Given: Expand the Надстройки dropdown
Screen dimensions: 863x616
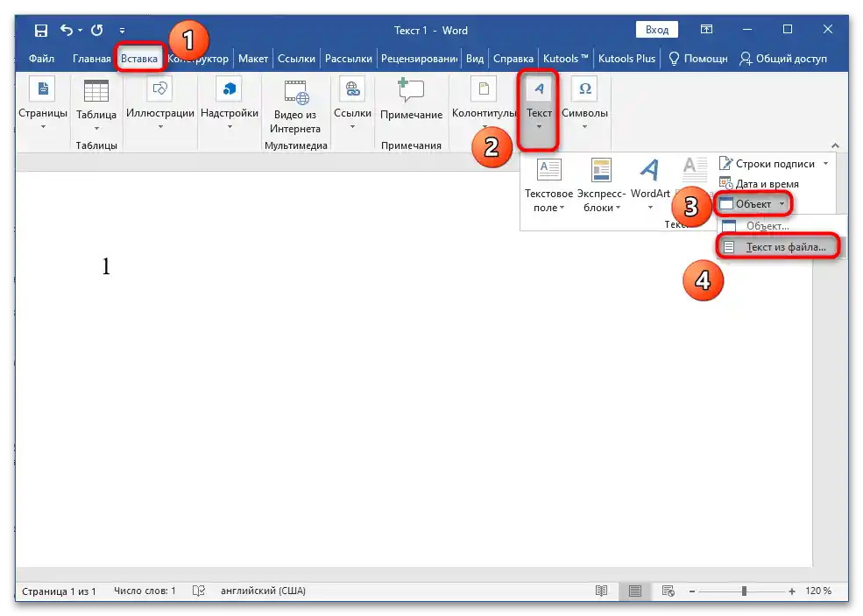Looking at the screenshot, I should pyautogui.click(x=230, y=104).
